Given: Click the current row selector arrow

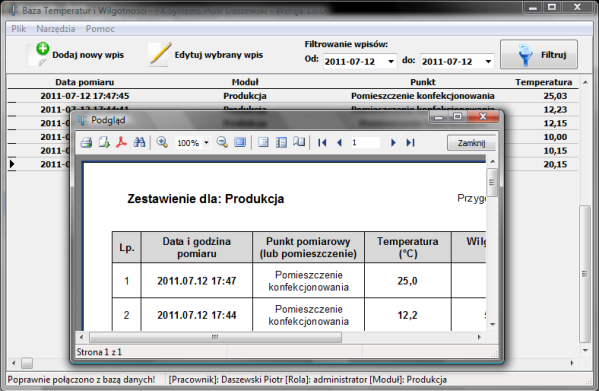Looking at the screenshot, I should (x=12, y=164).
